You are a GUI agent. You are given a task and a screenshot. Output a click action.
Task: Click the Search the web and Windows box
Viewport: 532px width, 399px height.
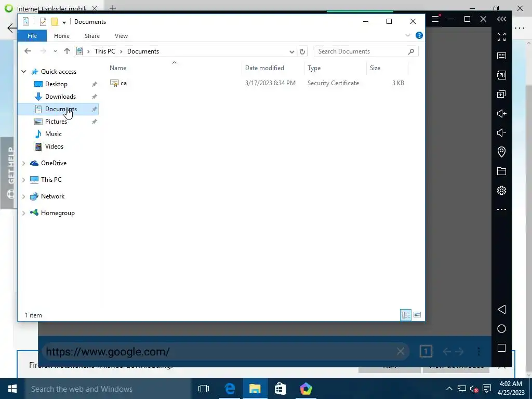coord(108,389)
